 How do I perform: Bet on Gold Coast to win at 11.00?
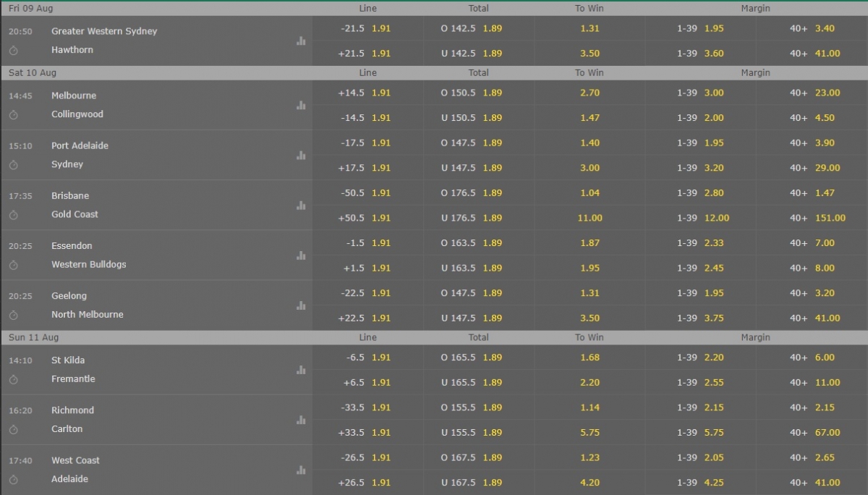[590, 218]
